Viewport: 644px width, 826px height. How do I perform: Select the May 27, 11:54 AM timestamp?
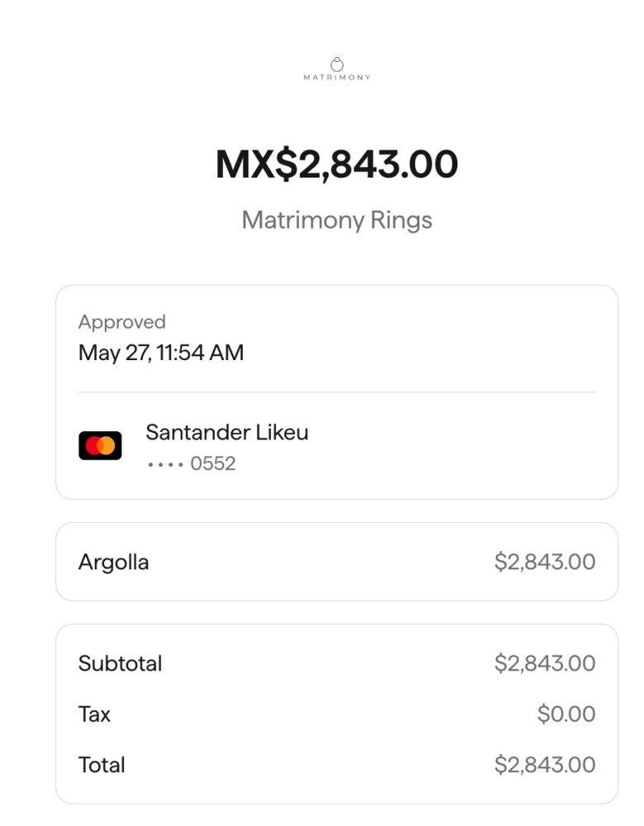click(x=161, y=353)
